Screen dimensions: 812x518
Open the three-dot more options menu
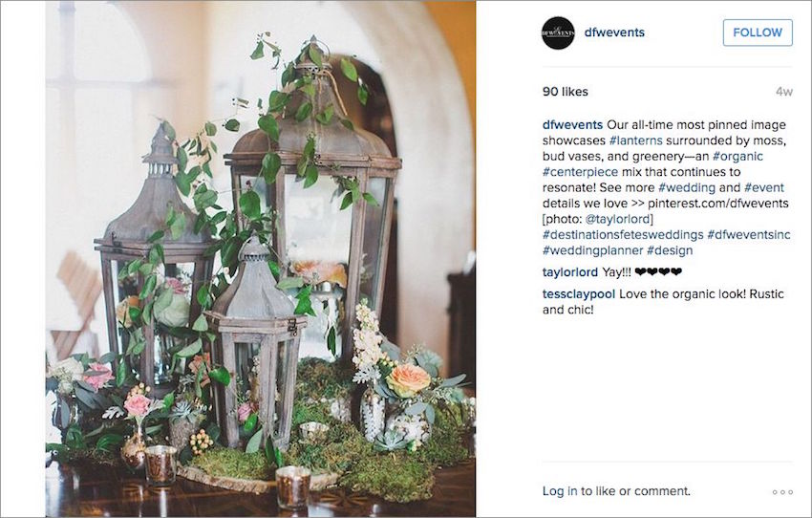782,492
